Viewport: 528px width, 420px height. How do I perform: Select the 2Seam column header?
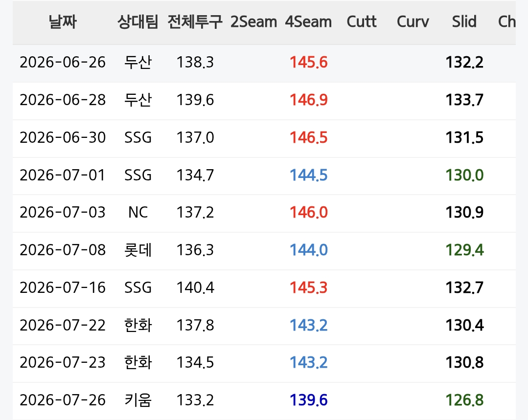[253, 22]
